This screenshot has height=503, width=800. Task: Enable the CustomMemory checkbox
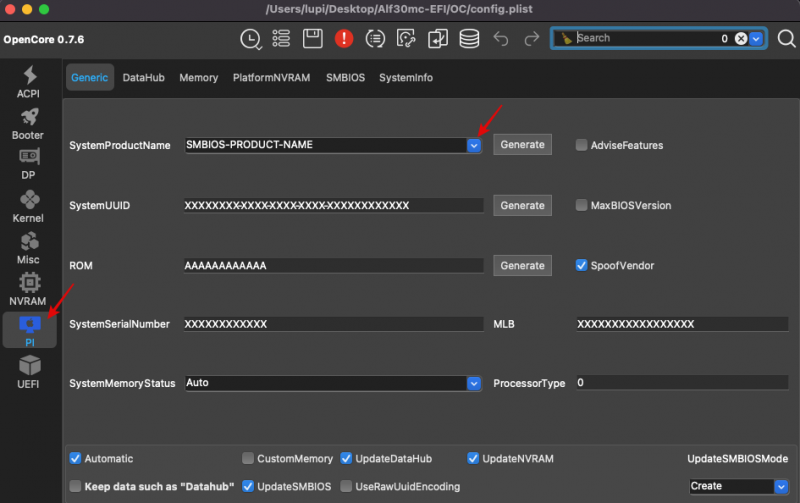click(x=248, y=458)
